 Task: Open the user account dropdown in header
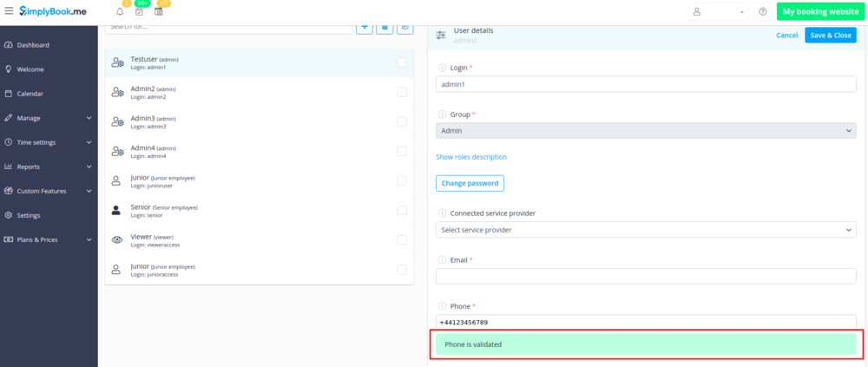click(x=718, y=12)
